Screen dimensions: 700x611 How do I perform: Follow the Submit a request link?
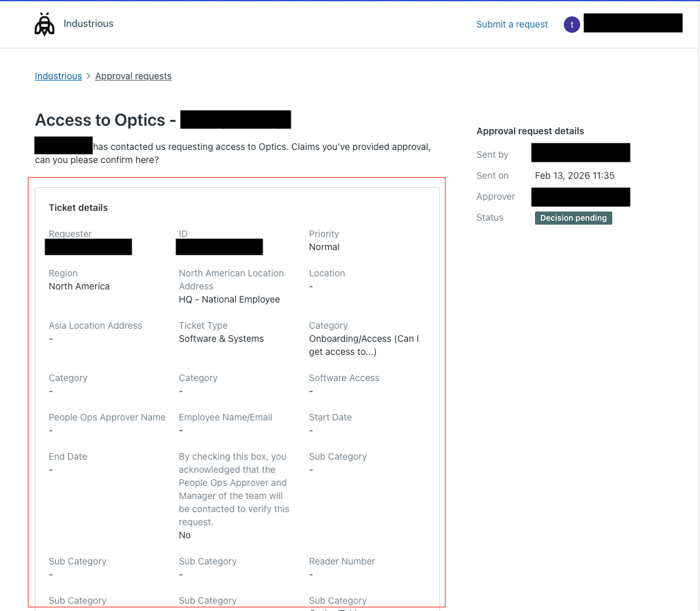click(512, 24)
